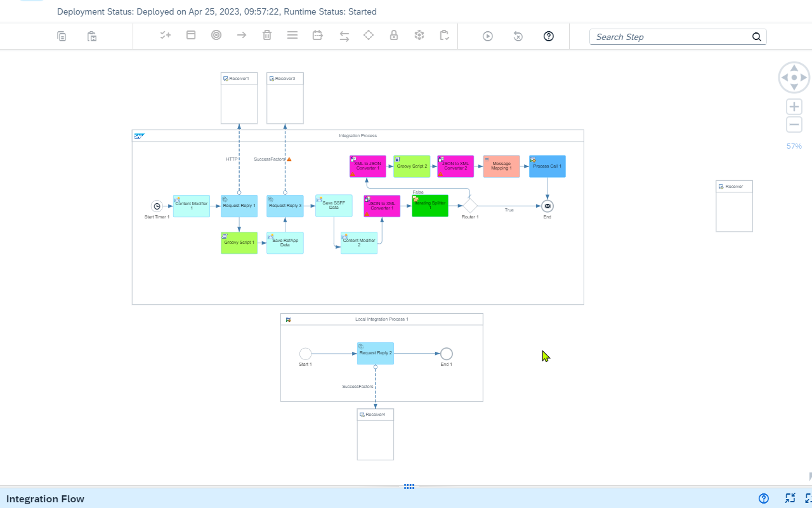Select the right-arrow connector tool
This screenshot has width=812, height=508.
pyautogui.click(x=242, y=36)
